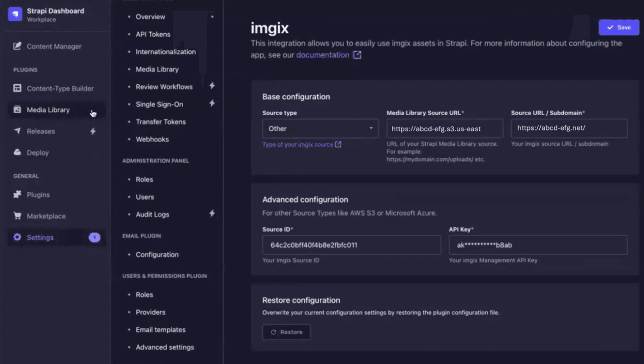Image resolution: width=644 pixels, height=364 pixels.
Task: Click the lightning bolt beside Audit Logs
Action: click(x=212, y=213)
